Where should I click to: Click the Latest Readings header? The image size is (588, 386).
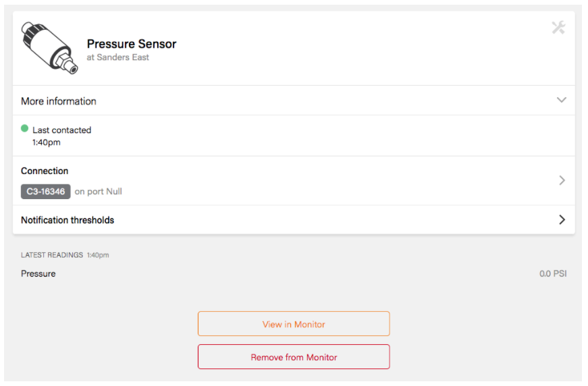pyautogui.click(x=52, y=255)
